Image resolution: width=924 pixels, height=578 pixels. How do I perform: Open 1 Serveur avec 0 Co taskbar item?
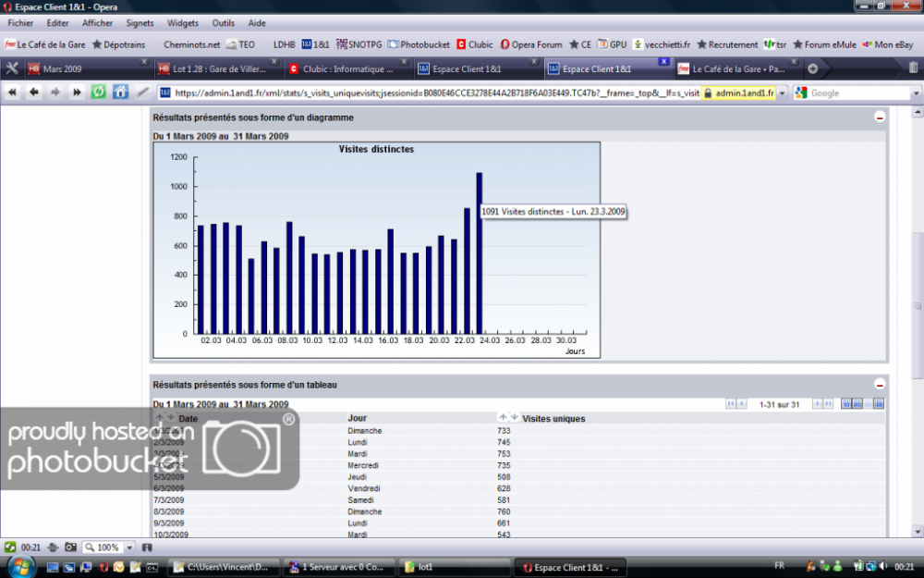coord(338,568)
